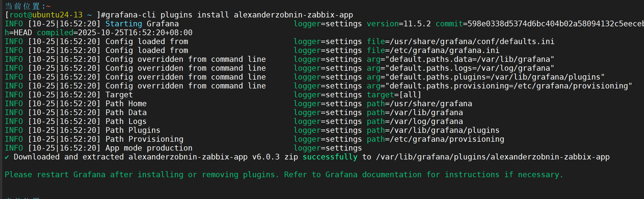Click the Path Data log message
This screenshot has height=199, width=644.
[x=126, y=113]
